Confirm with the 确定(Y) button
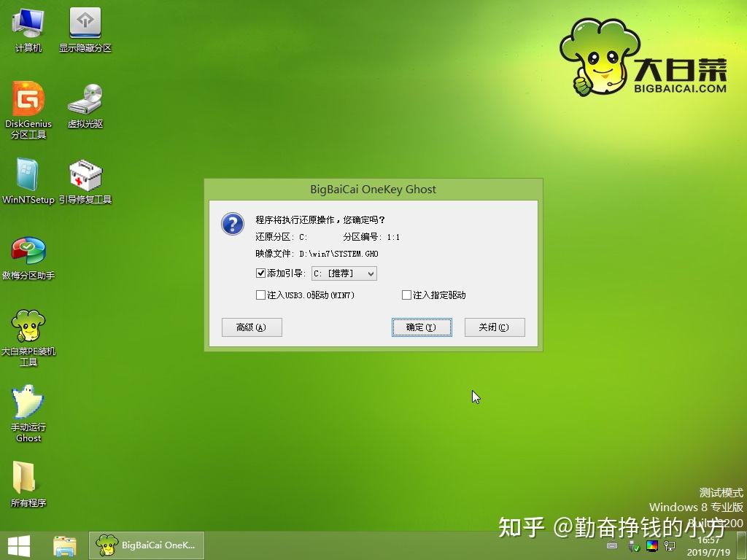 [422, 327]
